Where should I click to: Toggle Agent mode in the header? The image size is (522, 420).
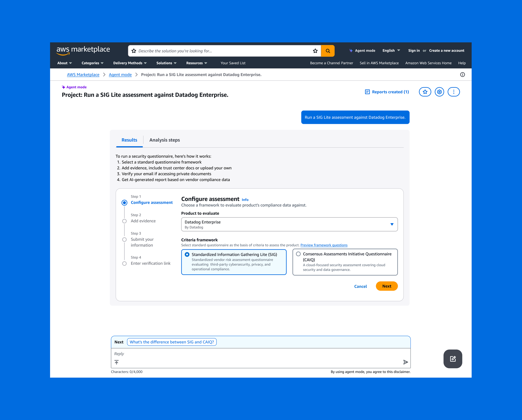click(x=362, y=50)
